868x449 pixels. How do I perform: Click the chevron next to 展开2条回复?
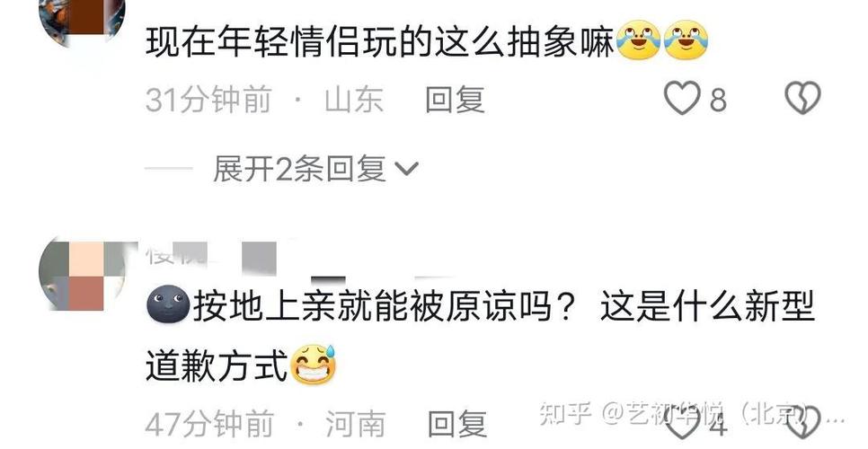407,168
